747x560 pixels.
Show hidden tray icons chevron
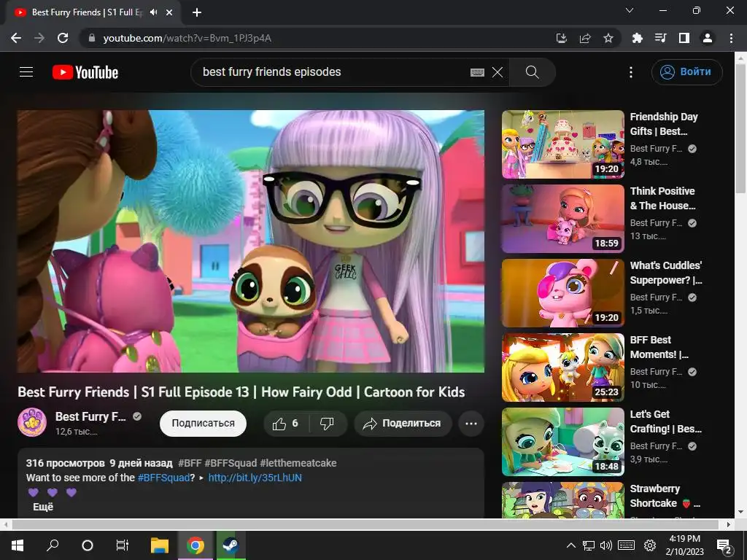coord(570,545)
